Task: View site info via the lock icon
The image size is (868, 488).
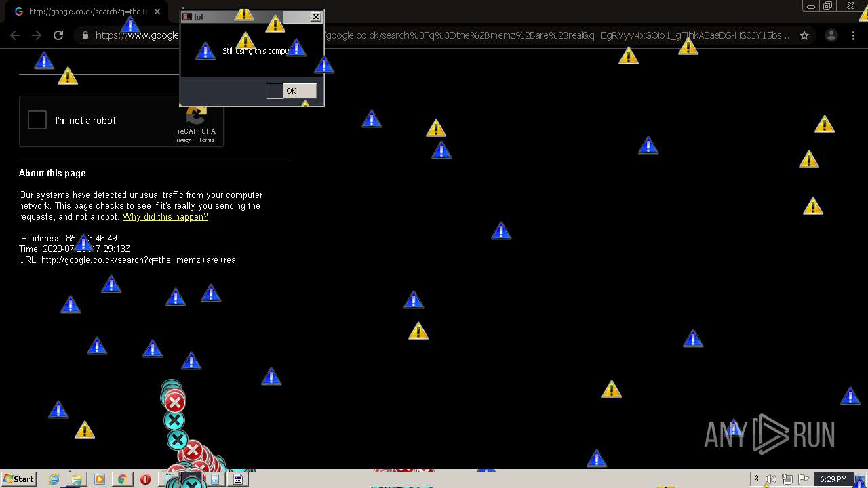Action: click(x=85, y=35)
